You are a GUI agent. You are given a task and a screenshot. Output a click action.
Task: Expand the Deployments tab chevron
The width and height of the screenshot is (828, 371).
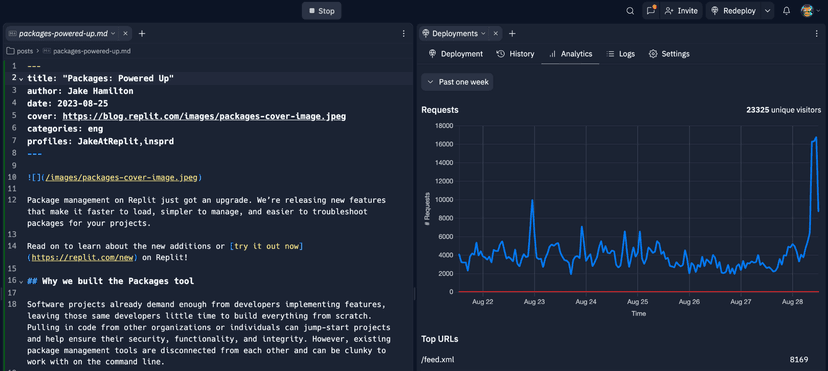coord(483,33)
